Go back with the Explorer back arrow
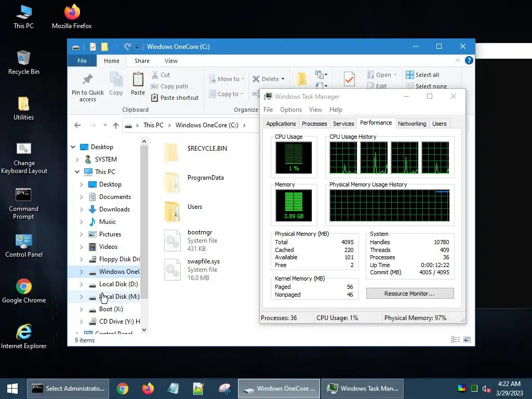This screenshot has width=532, height=399. [x=77, y=125]
